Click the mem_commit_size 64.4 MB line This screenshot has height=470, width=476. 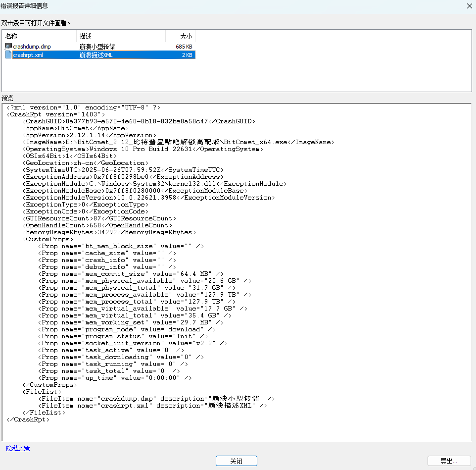point(131,274)
